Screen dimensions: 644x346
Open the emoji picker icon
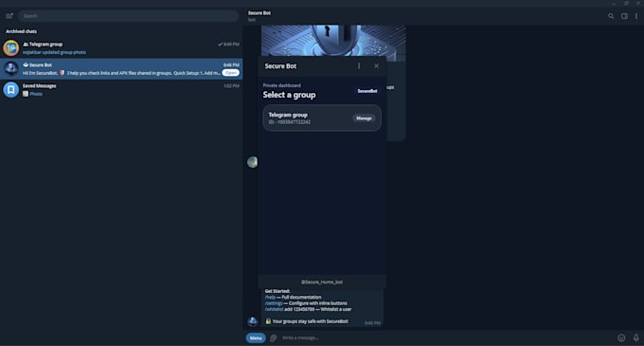point(621,337)
